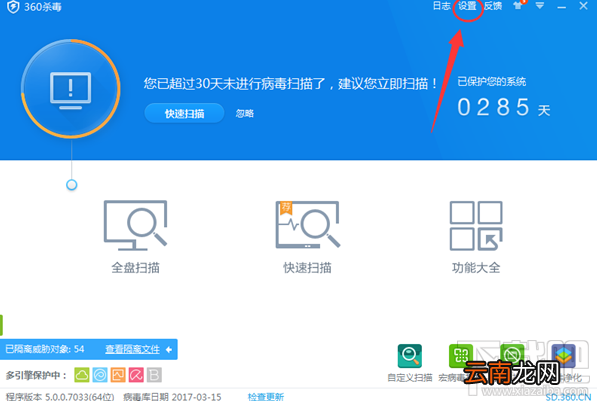Open 自定义扫描 custom scan icon

click(x=410, y=356)
